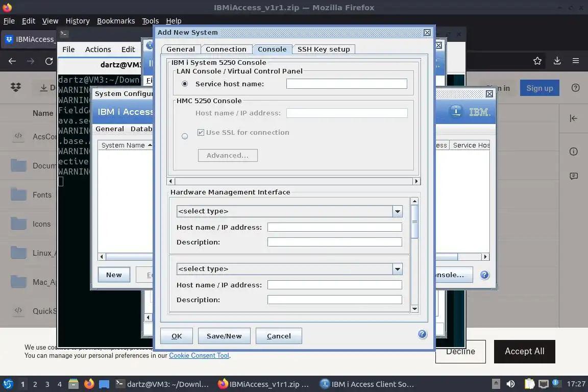588x392 pixels.
Task: Open Firefox History menu
Action: point(78,21)
